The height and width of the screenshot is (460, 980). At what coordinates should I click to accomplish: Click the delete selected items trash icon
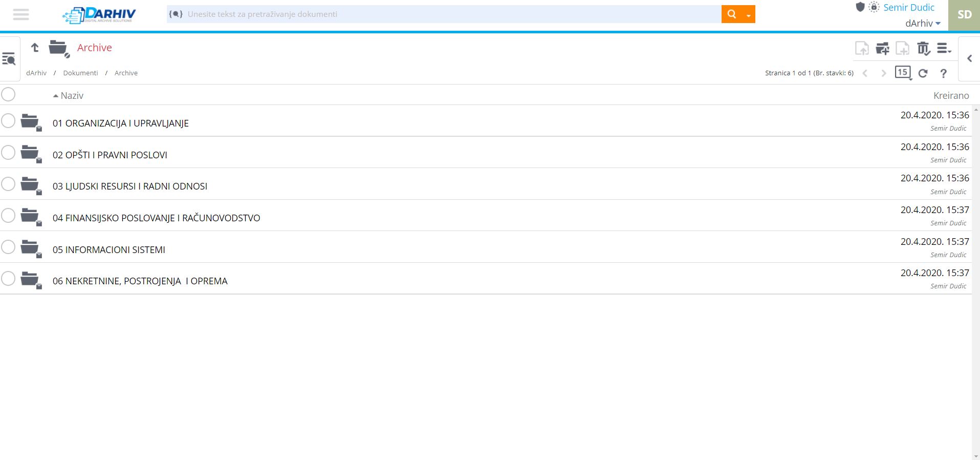923,49
